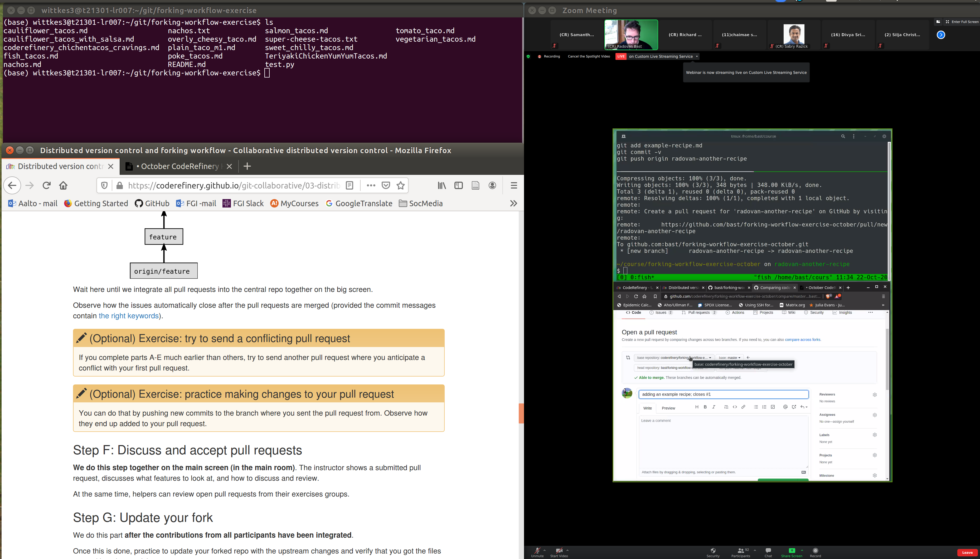Toggle the Firefox sidebars icon
The image size is (980, 559).
[459, 185]
